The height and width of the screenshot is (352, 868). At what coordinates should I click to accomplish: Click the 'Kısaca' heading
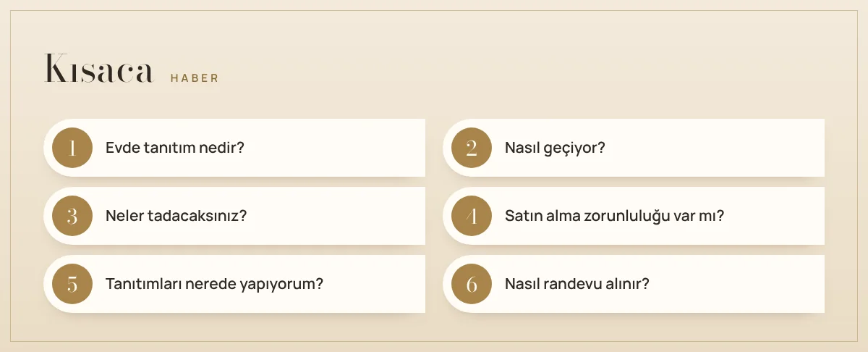click(100, 69)
